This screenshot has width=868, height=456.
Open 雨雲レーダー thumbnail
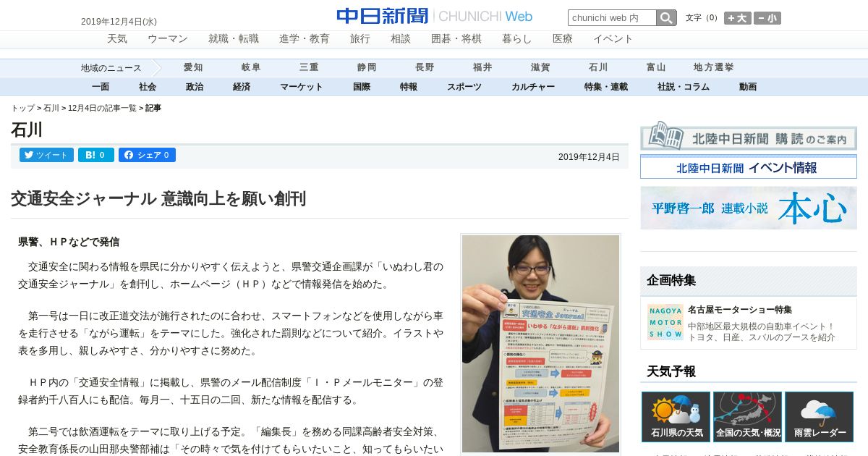(x=819, y=417)
